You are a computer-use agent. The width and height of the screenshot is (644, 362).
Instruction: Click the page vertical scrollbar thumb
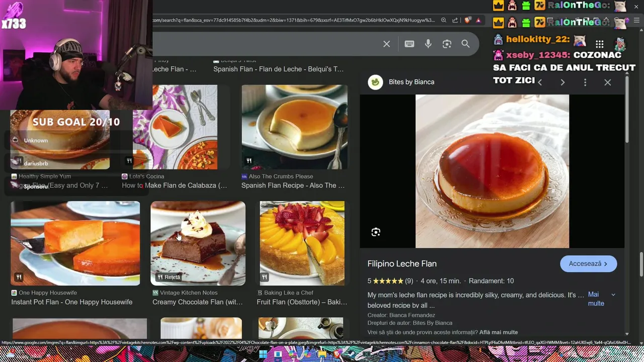pos(641,264)
